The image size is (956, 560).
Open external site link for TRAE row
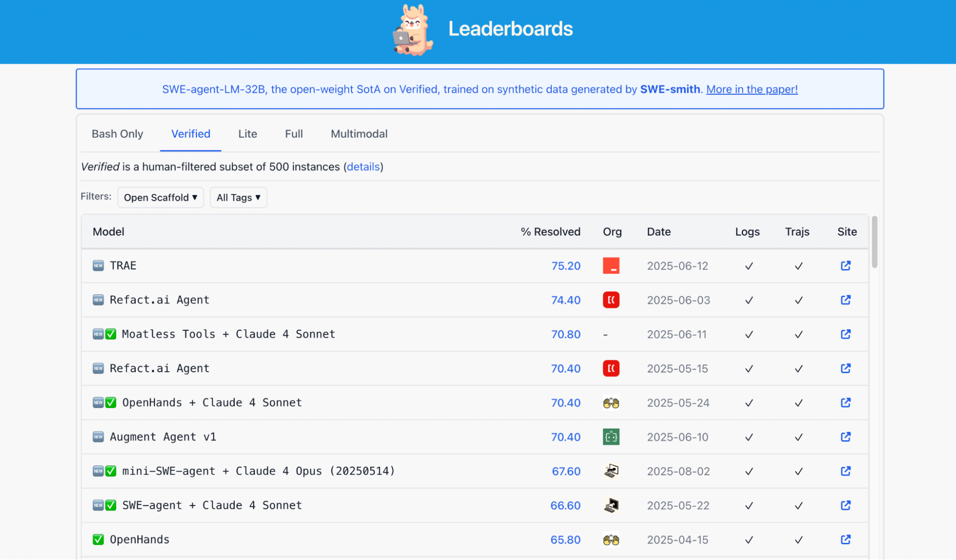click(x=846, y=266)
